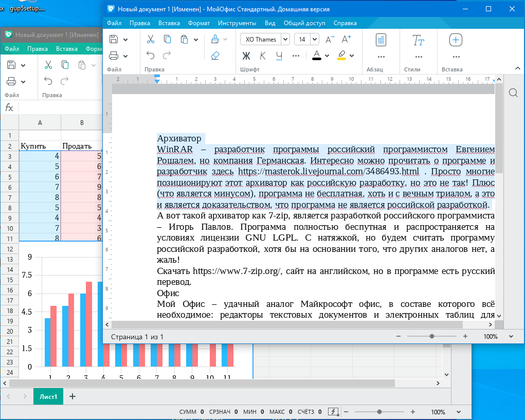This screenshot has width=525, height=420.
Task: Click the Страница 1 из 1 status text
Action: 137,337
